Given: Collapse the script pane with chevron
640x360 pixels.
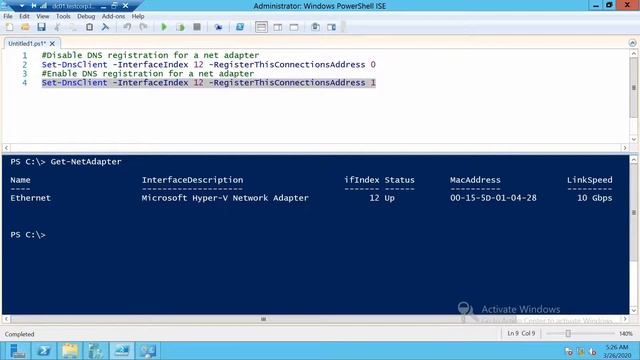Looking at the screenshot, I should [x=632, y=43].
